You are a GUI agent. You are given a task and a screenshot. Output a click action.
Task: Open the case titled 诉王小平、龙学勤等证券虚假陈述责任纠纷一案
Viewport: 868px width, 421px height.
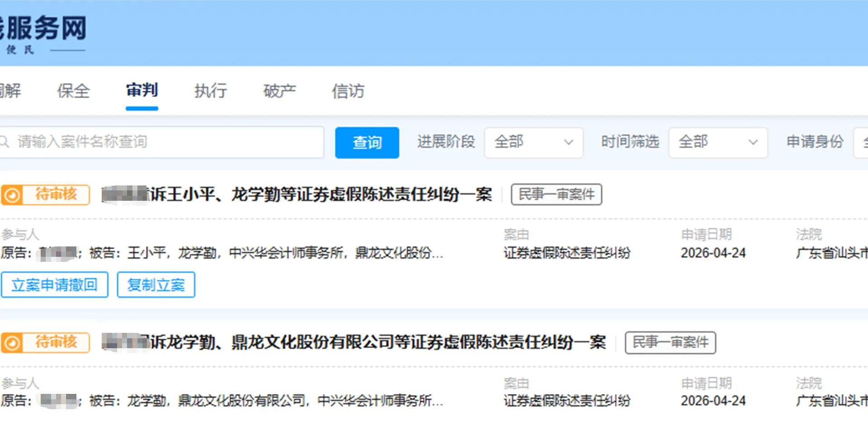click(x=321, y=194)
